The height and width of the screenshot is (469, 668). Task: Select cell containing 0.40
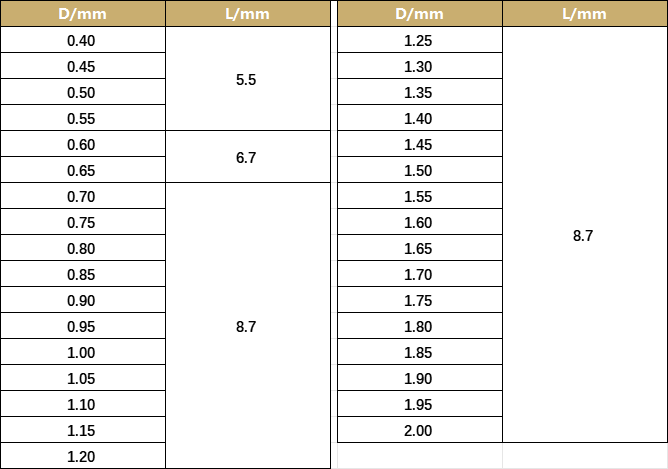coord(83,40)
